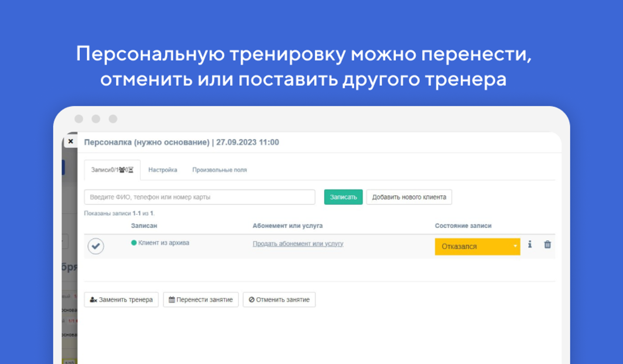Switch to the Настройка tab
Image resolution: width=623 pixels, height=364 pixels.
(163, 170)
